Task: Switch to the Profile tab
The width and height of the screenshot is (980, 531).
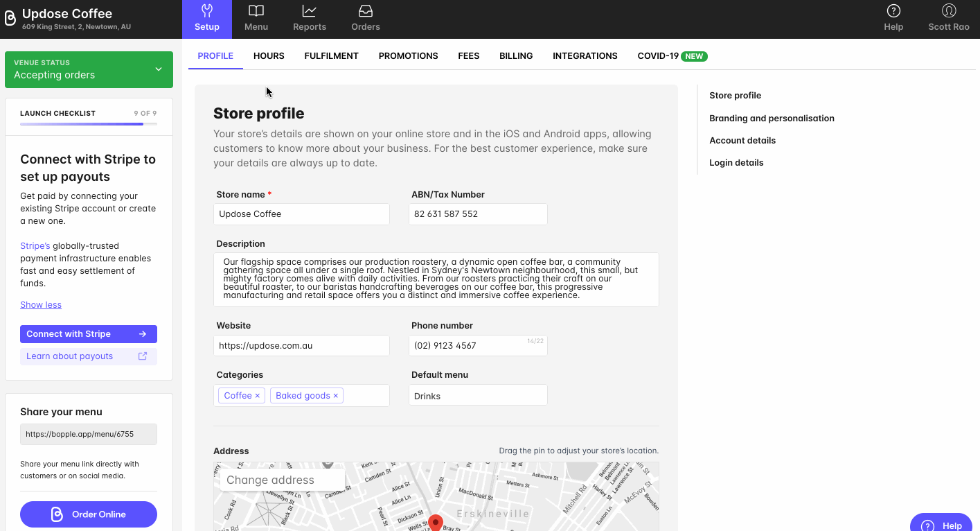Action: (x=215, y=56)
